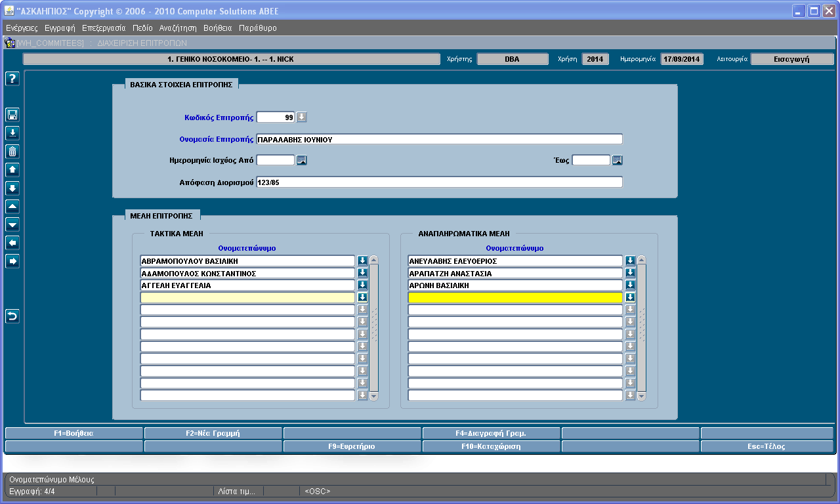Click the form icon beside WH_COMMITEES
Viewport: 840px width, 504px height.
click(x=10, y=43)
